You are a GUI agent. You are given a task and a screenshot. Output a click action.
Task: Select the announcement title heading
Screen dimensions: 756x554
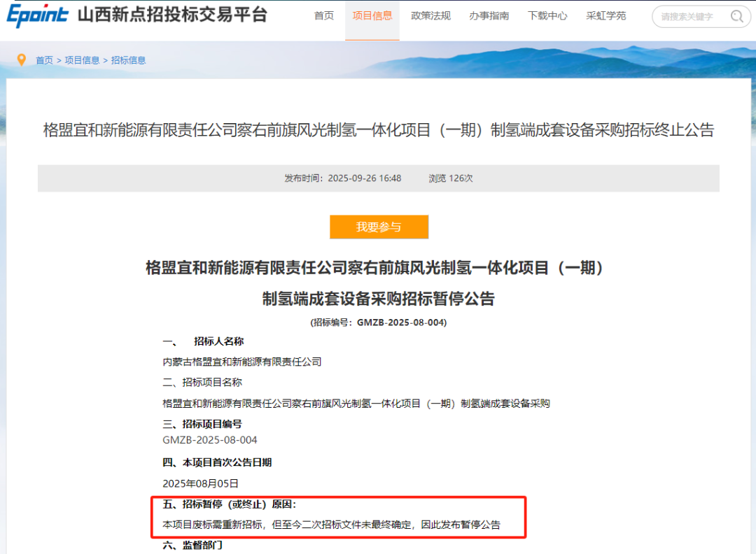pyautogui.click(x=378, y=132)
